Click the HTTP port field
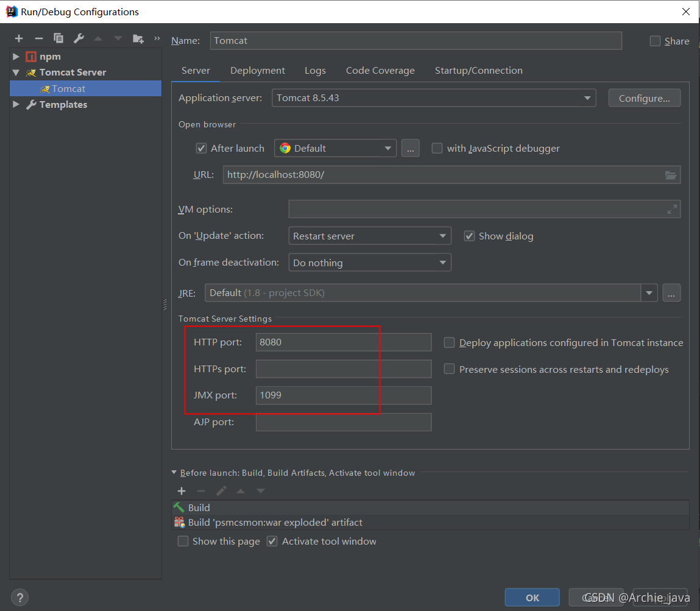Image resolution: width=700 pixels, height=611 pixels. pyautogui.click(x=344, y=342)
